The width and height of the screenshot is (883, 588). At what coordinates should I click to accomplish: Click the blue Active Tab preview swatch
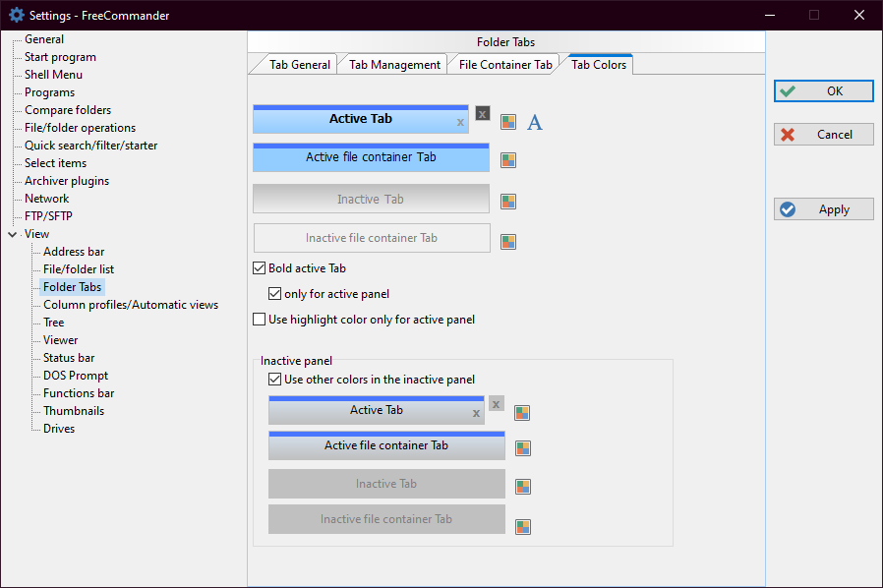pos(360,119)
